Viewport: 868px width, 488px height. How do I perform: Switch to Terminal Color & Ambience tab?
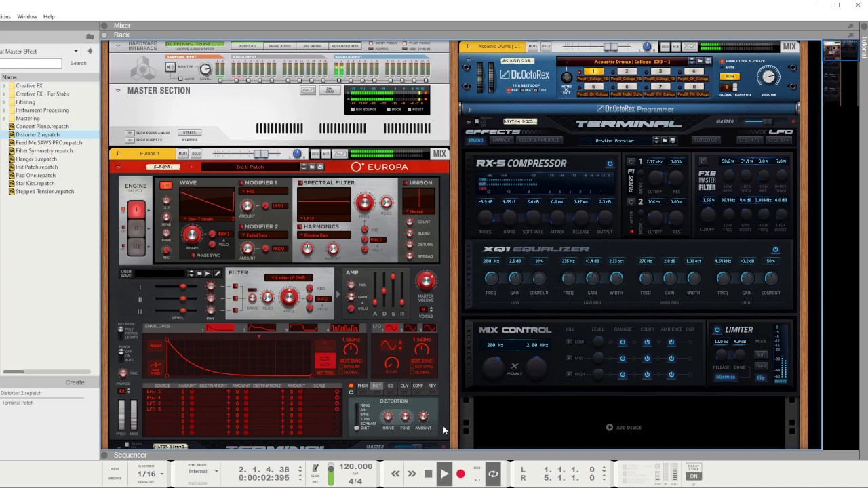(x=539, y=140)
